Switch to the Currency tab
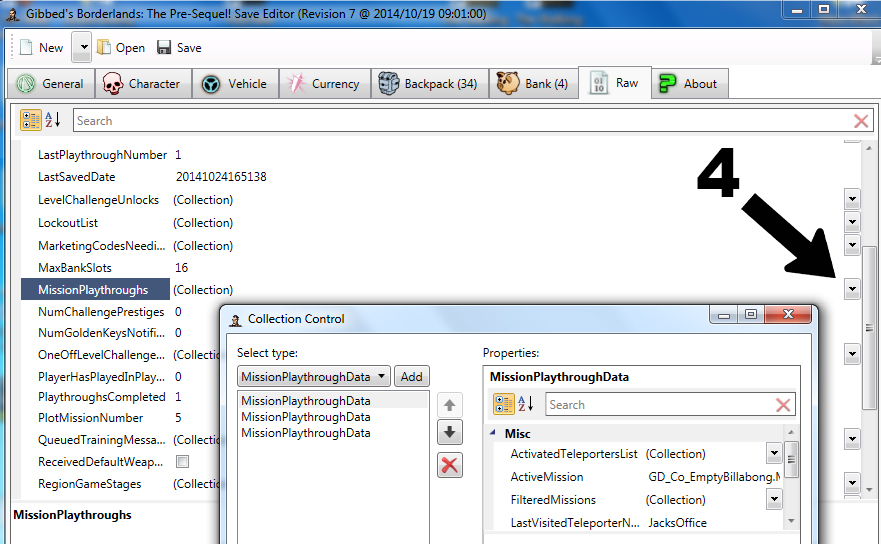 pyautogui.click(x=325, y=84)
